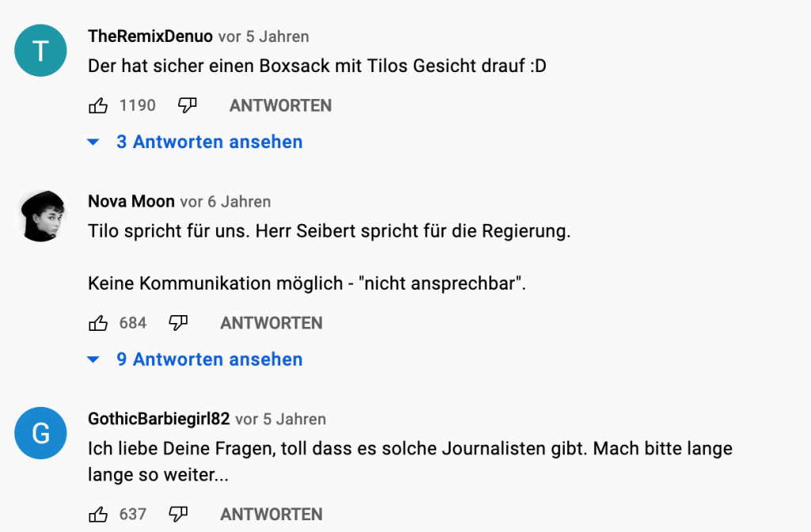Expand 9 Antworten ansehen replies

click(209, 359)
